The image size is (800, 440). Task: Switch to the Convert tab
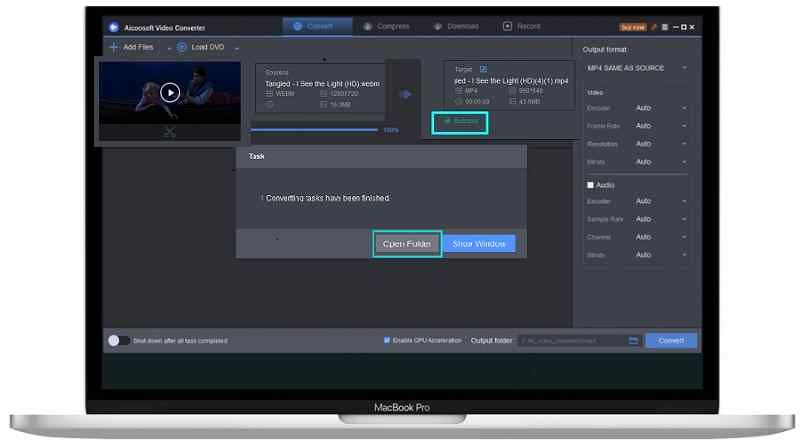pos(317,26)
